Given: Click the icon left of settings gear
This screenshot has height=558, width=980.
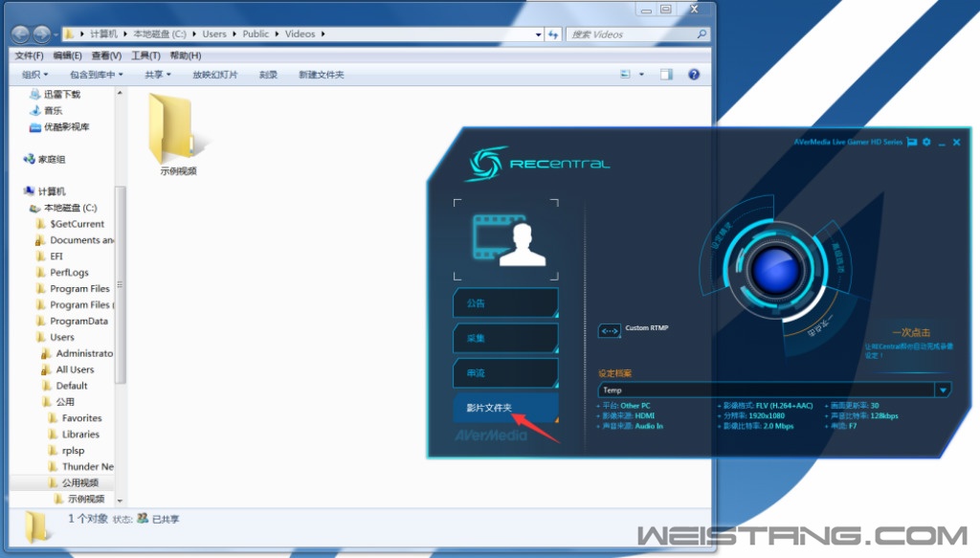Looking at the screenshot, I should (x=912, y=143).
